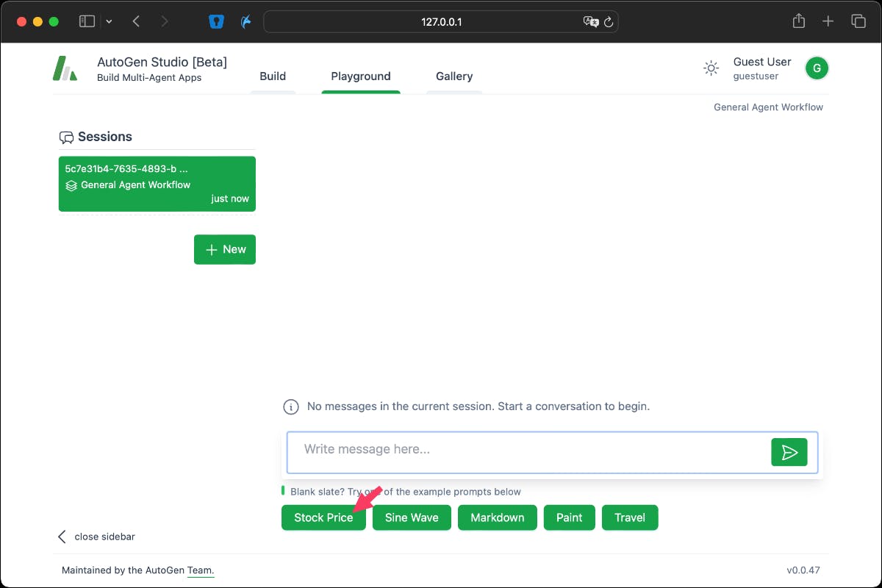Click the Guest User name text
This screenshot has width=882, height=588.
coord(762,62)
